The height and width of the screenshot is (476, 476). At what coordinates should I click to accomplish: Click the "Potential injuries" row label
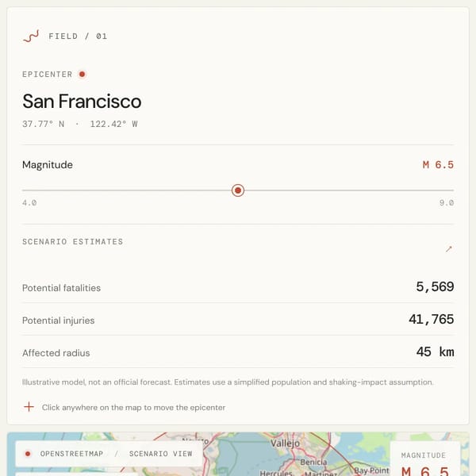click(x=58, y=321)
